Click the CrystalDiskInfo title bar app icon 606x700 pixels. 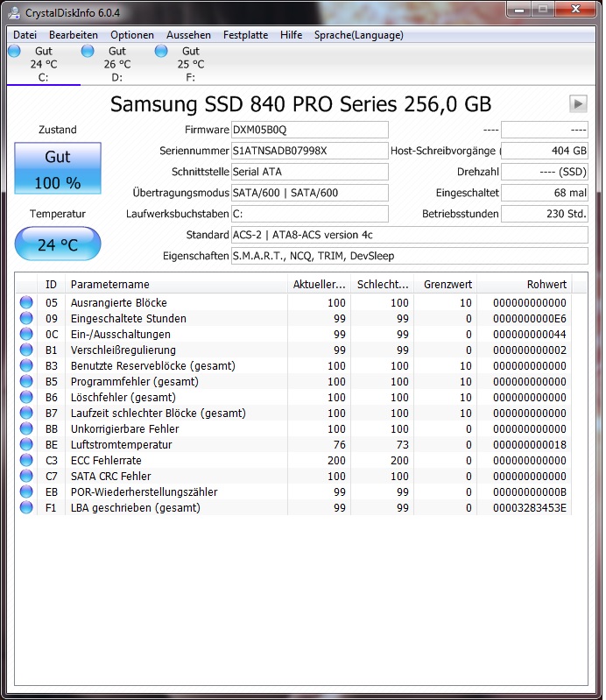14,12
